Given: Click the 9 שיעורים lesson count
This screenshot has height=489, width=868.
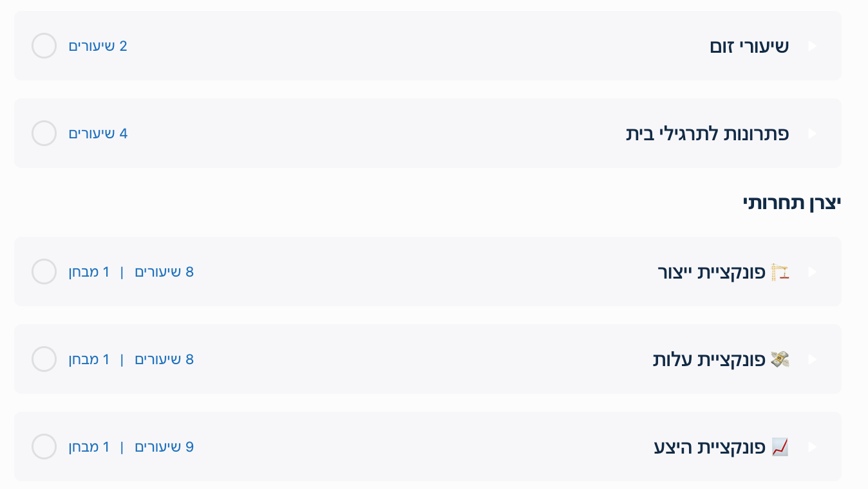Looking at the screenshot, I should 164,447.
